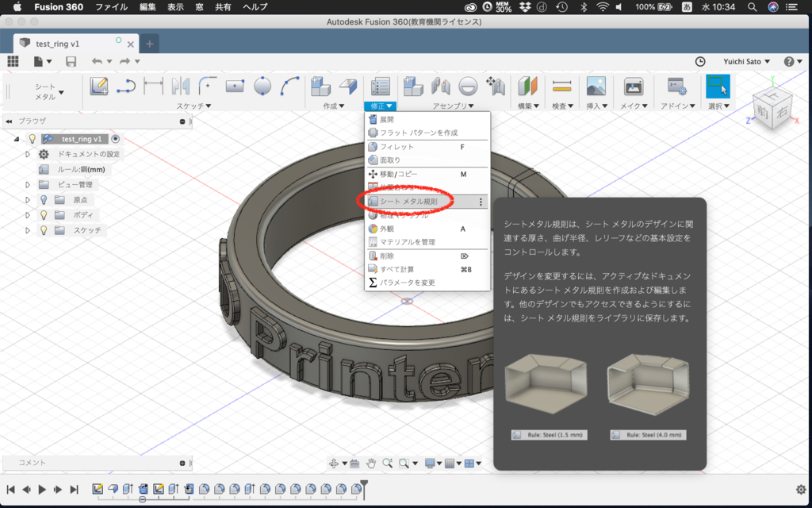
Task: Expand ビュー管理 tree node
Action: (28, 184)
